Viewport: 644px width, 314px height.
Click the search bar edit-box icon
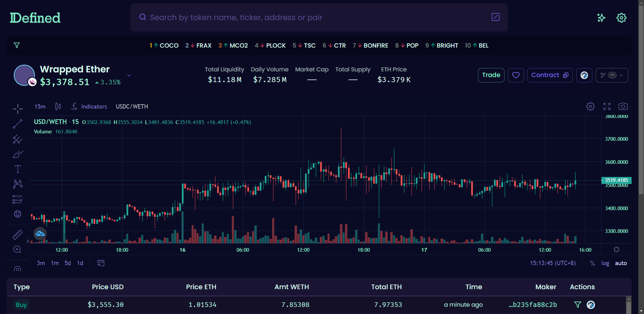[x=495, y=17]
